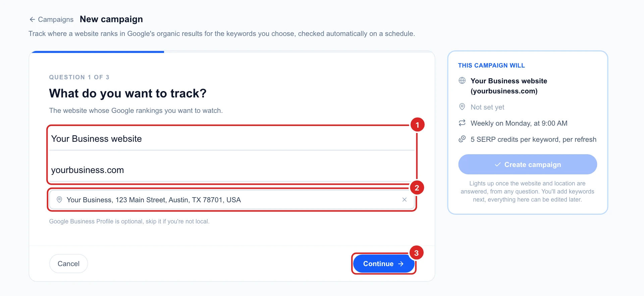Screen dimensions: 644x296
Task: Cancel the new campaign
Action: (x=68, y=264)
